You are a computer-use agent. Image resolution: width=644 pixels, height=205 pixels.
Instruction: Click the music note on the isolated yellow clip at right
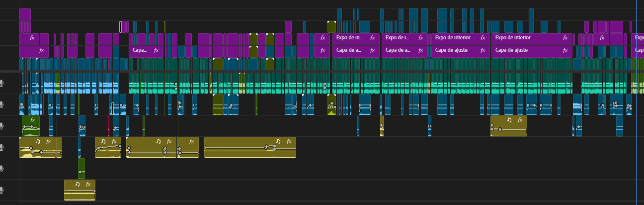(509, 120)
